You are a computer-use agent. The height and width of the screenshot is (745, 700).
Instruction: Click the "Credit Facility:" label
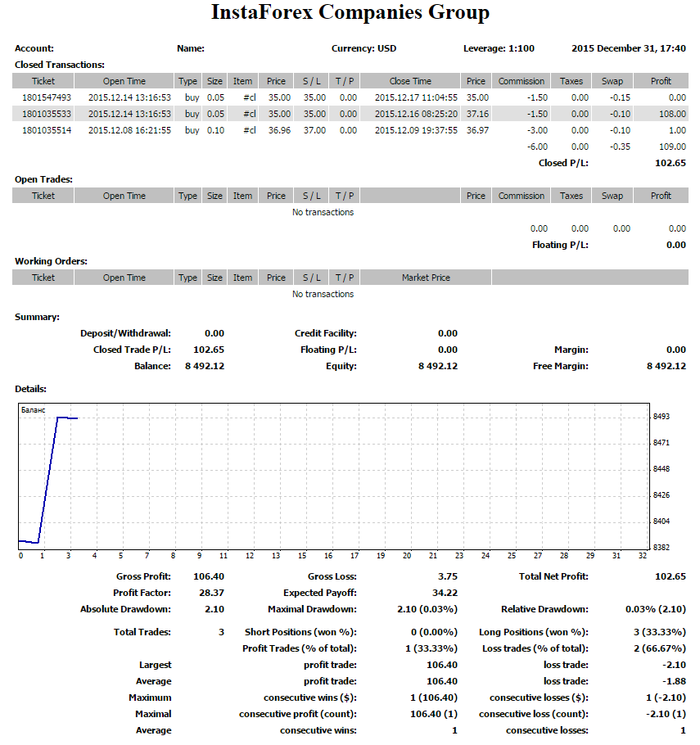click(326, 333)
